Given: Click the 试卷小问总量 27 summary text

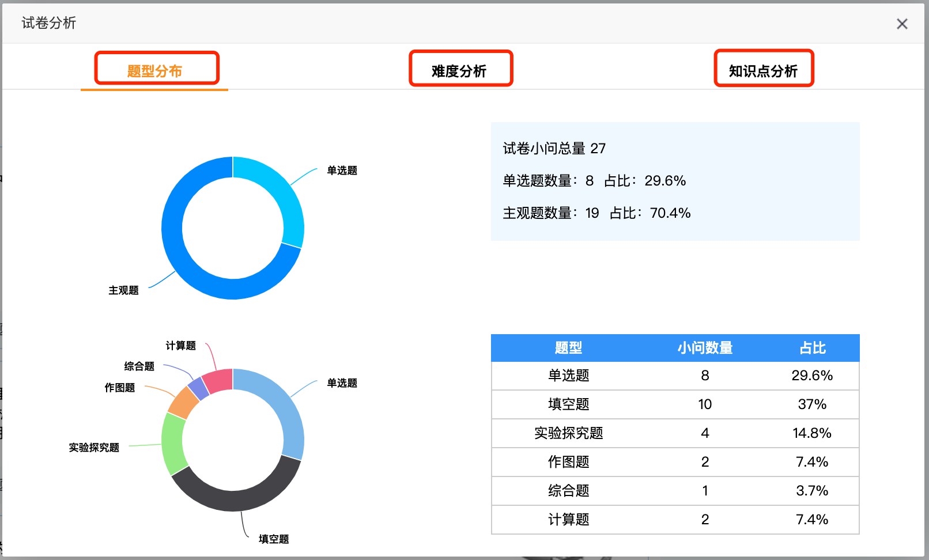Looking at the screenshot, I should [554, 149].
